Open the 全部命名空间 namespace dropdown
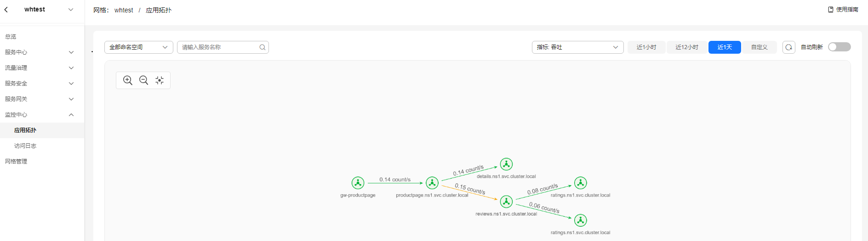This screenshot has height=241, width=868. 139,47
